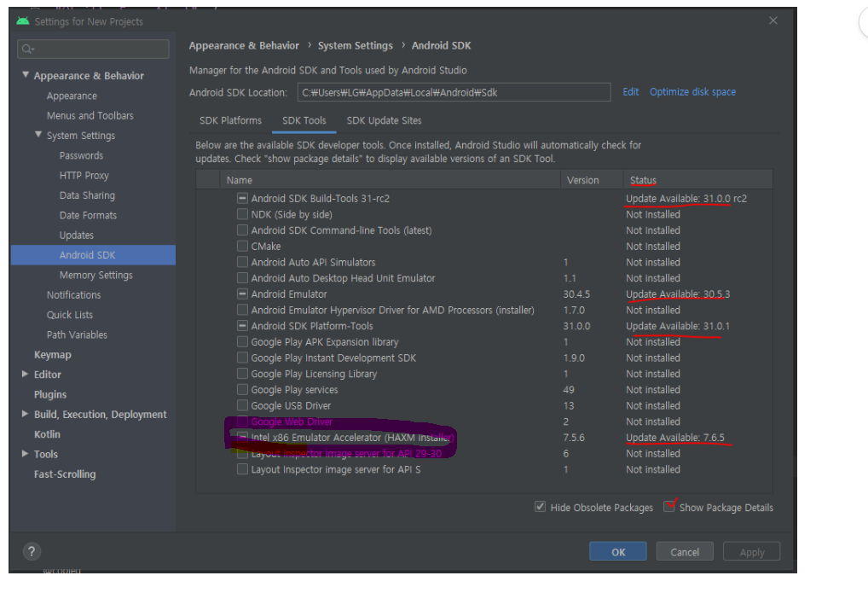Open the Keymap settings page
The width and height of the screenshot is (868, 593).
coord(53,355)
